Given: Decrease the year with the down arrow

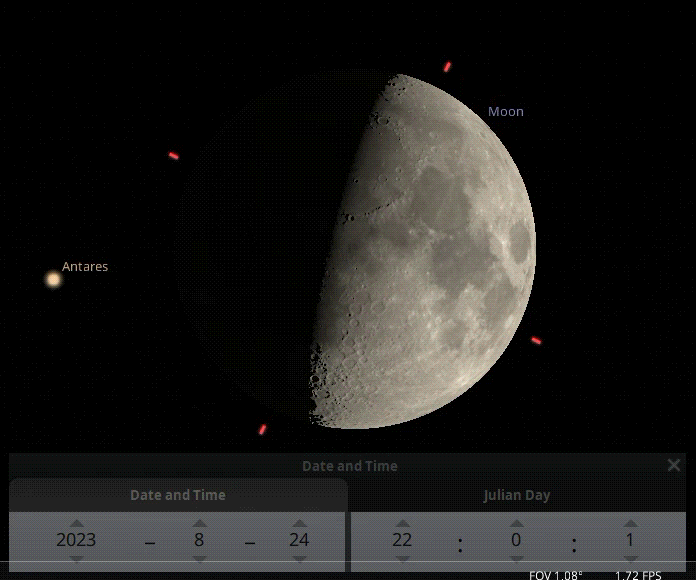Looking at the screenshot, I should point(76,559).
